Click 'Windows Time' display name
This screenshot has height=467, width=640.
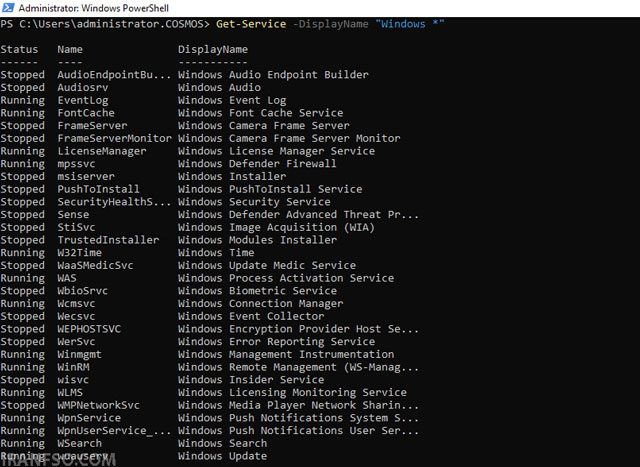216,253
